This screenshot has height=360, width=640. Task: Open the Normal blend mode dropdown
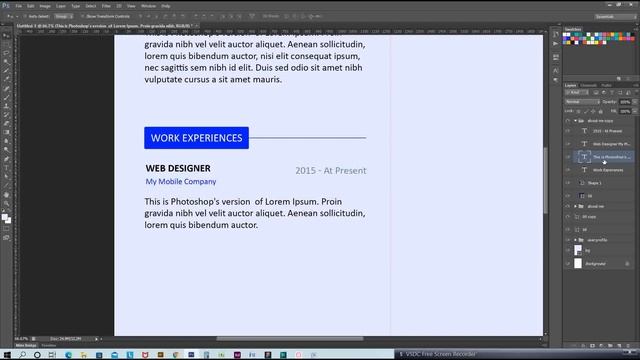(x=582, y=102)
